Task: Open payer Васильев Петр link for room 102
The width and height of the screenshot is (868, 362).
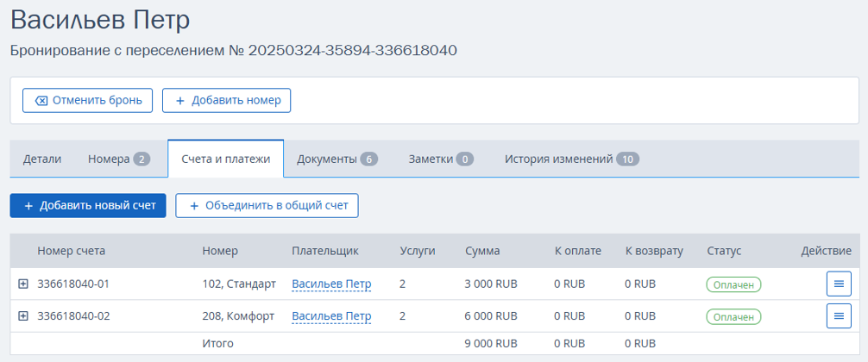Action: click(x=331, y=284)
